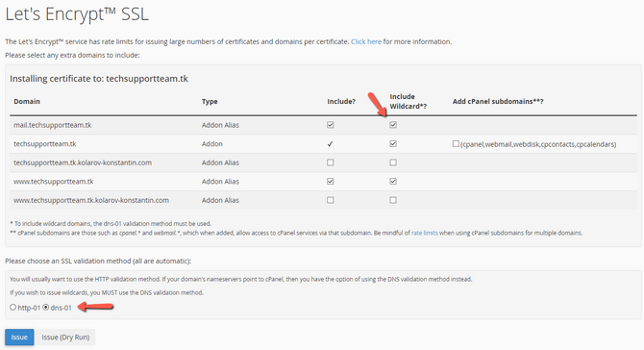Open the 'Click here' rate limits link
Viewport: 644px width, 350px height.
[366, 41]
